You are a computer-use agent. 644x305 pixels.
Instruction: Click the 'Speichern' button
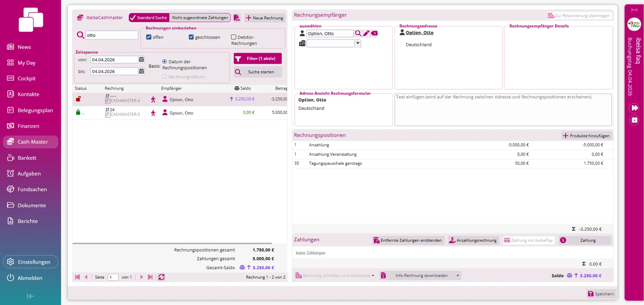pos(601,294)
